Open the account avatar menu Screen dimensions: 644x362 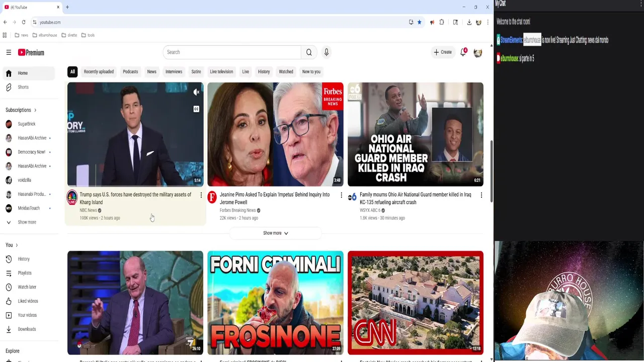(477, 52)
